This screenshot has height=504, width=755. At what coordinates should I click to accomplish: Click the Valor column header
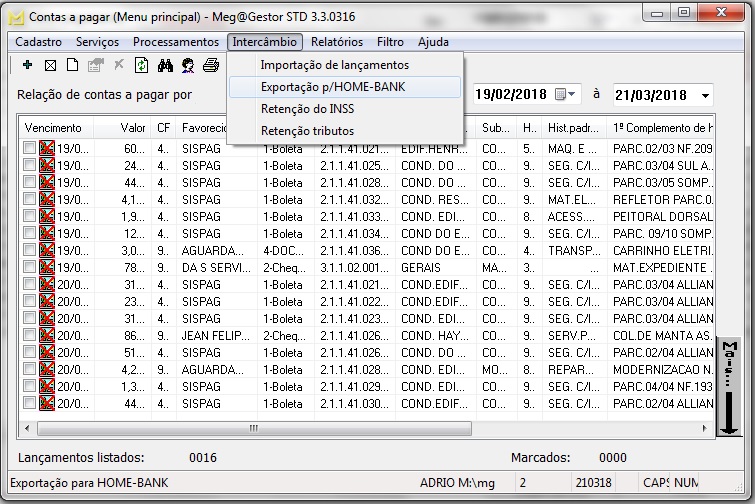pyautogui.click(x=133, y=128)
